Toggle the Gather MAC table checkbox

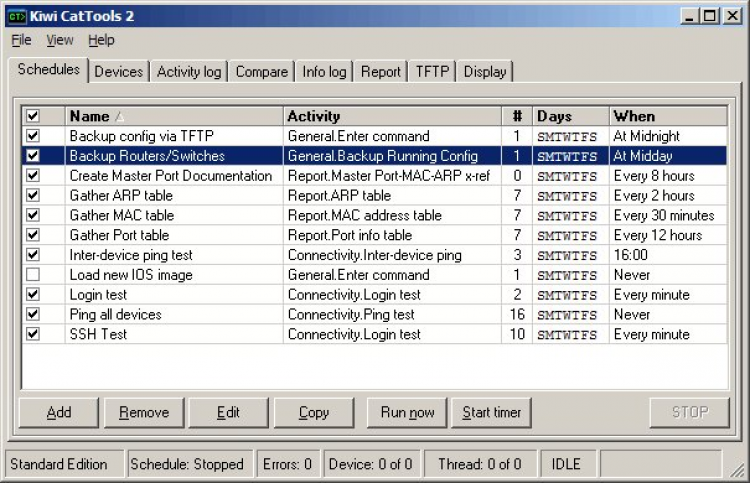pos(33,215)
